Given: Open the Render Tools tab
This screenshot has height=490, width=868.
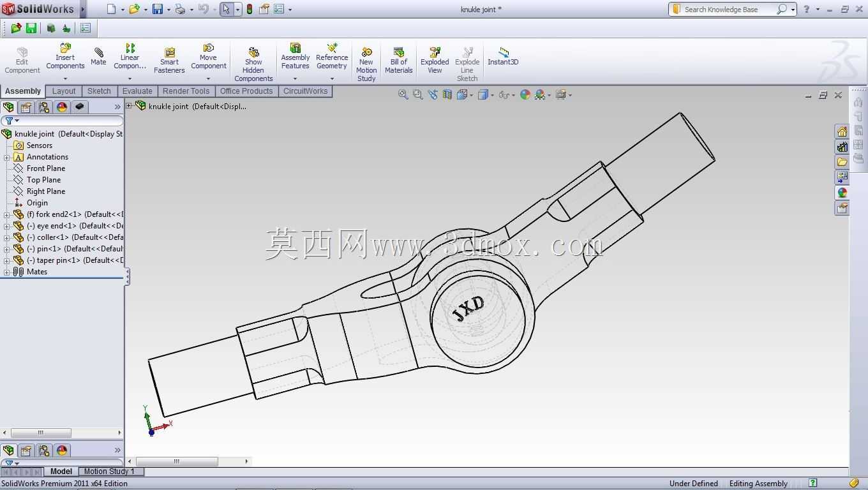Looking at the screenshot, I should (186, 91).
